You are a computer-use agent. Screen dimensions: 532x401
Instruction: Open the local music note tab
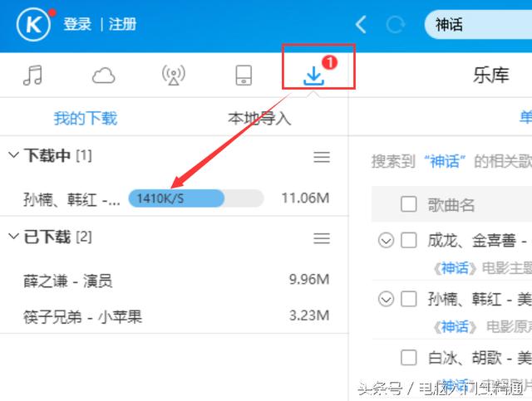32,76
